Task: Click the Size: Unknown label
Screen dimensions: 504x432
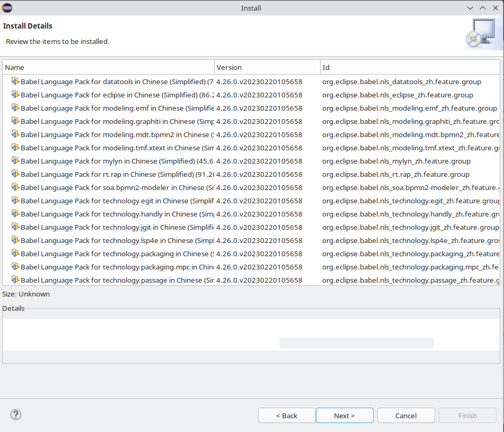Action: point(26,294)
